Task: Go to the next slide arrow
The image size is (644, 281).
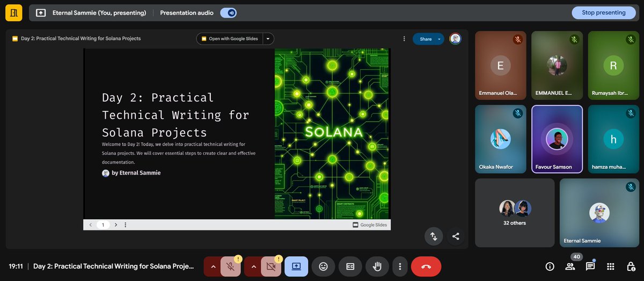Action: [x=115, y=225]
